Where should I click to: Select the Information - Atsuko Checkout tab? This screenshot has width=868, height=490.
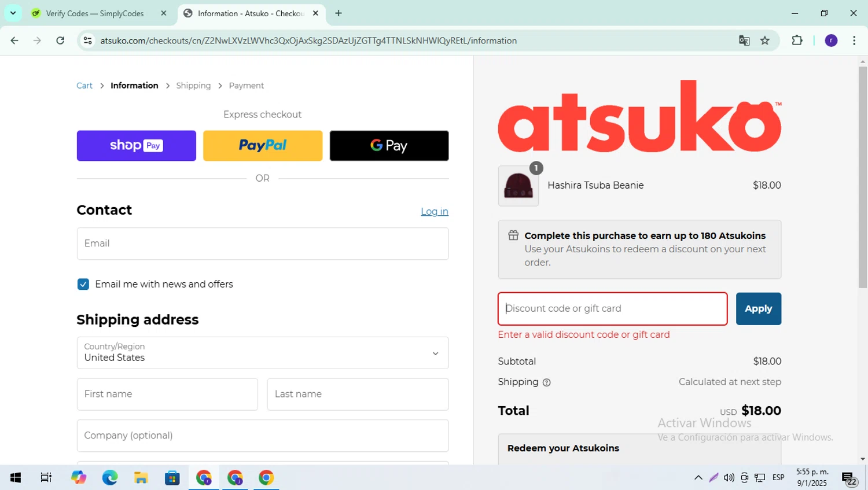coord(250,13)
